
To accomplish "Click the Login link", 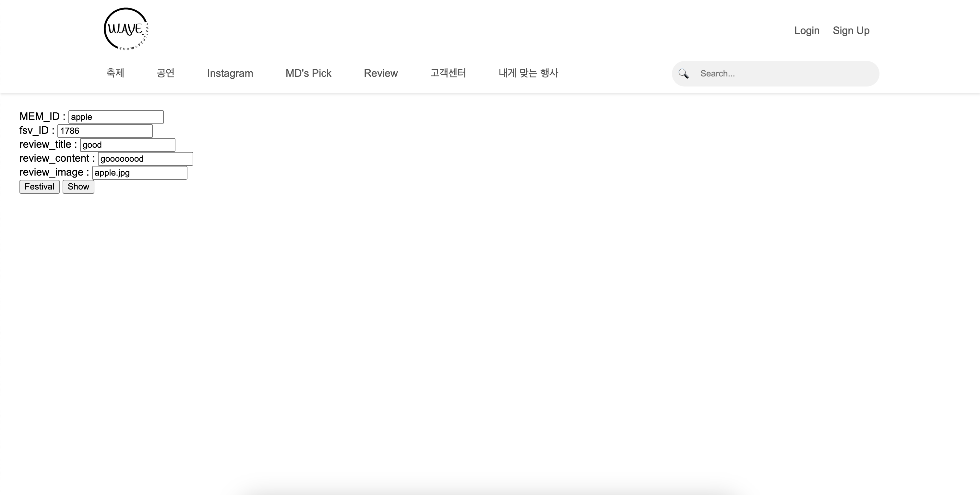I will click(x=807, y=30).
